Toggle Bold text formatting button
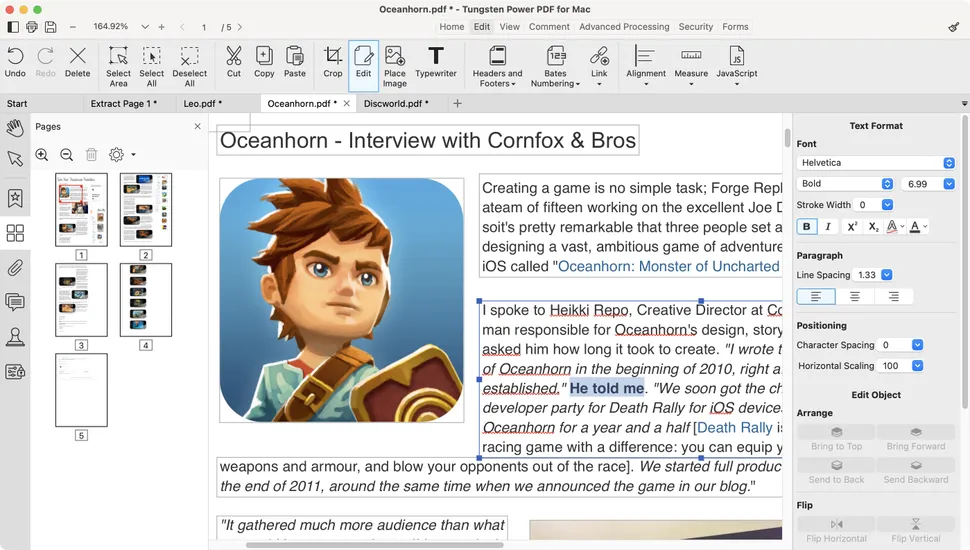Viewport: 970px width, 550px height. (807, 227)
